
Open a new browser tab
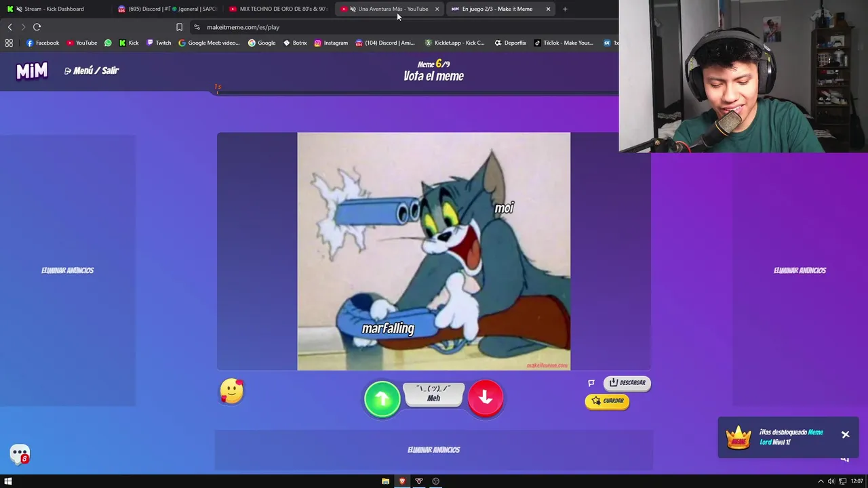tap(565, 9)
